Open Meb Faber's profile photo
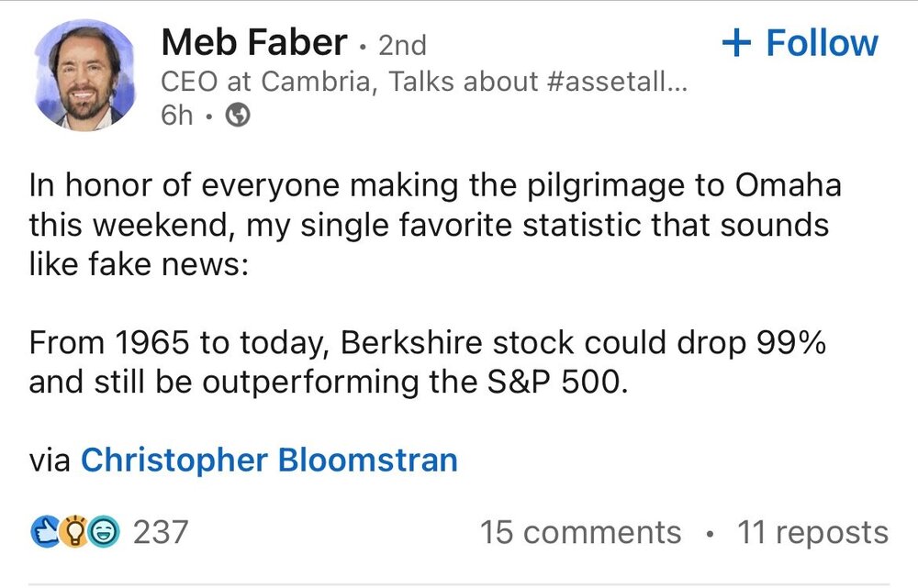Screen dimensions: 918x588 coord(80,73)
